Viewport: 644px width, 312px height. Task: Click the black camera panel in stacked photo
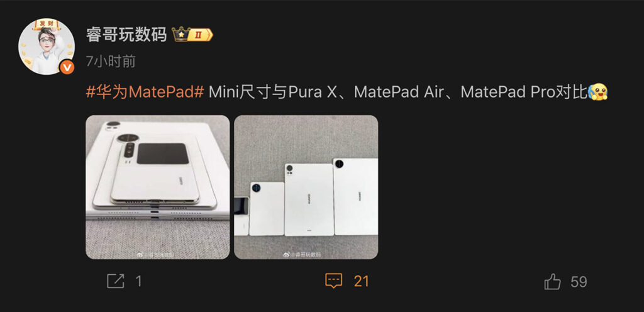click(x=163, y=153)
